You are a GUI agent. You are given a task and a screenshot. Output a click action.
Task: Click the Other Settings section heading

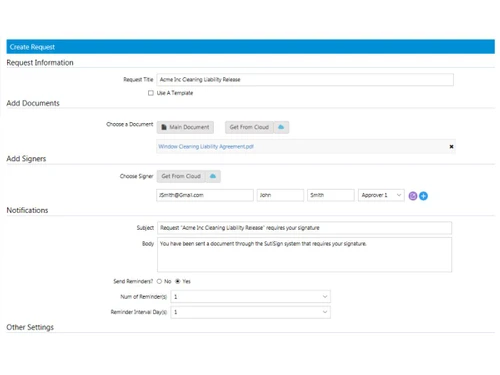30,327
